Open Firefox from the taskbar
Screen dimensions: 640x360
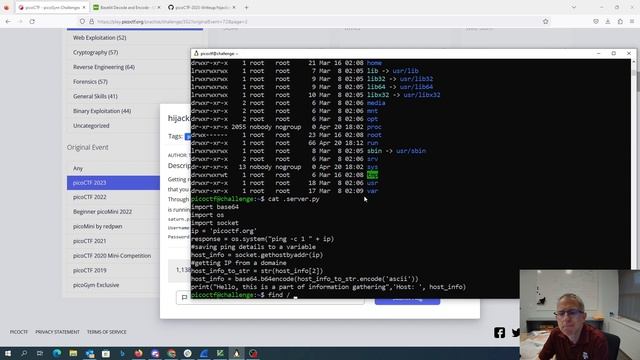(x=138, y=353)
